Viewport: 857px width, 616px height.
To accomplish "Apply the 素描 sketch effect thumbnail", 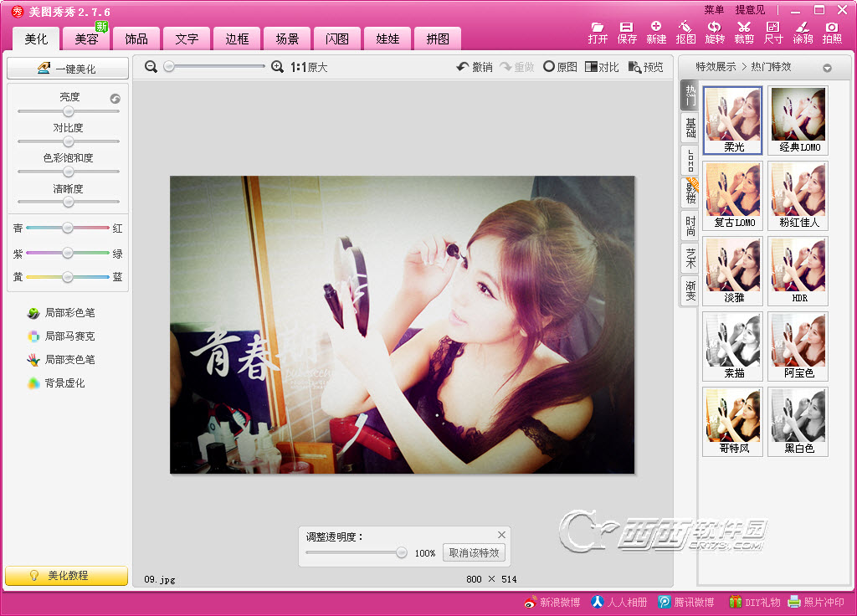I will [x=732, y=346].
